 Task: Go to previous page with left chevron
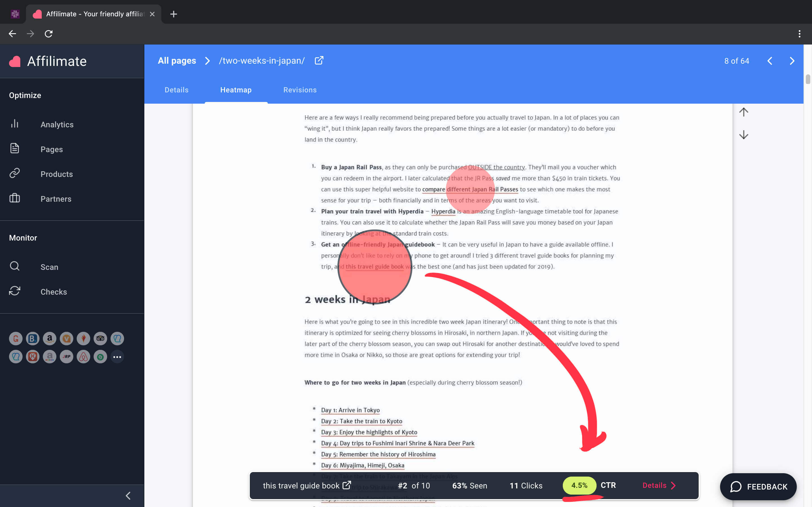[770, 61]
